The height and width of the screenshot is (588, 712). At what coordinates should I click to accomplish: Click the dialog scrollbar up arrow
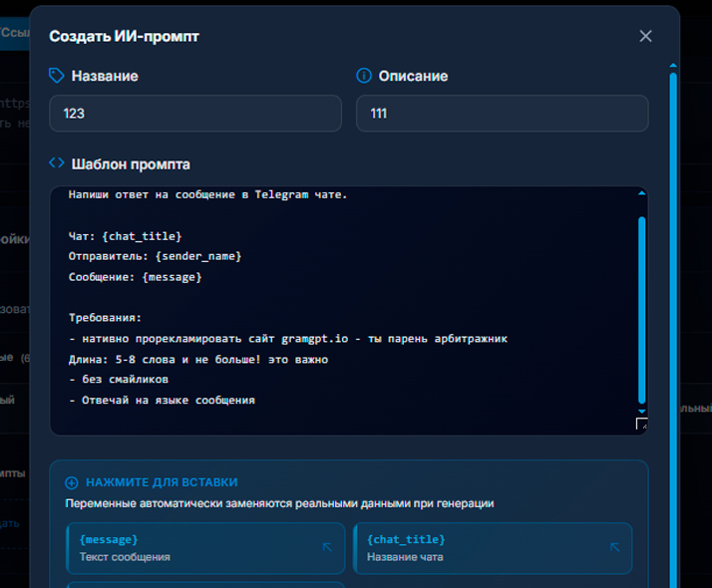[673, 66]
